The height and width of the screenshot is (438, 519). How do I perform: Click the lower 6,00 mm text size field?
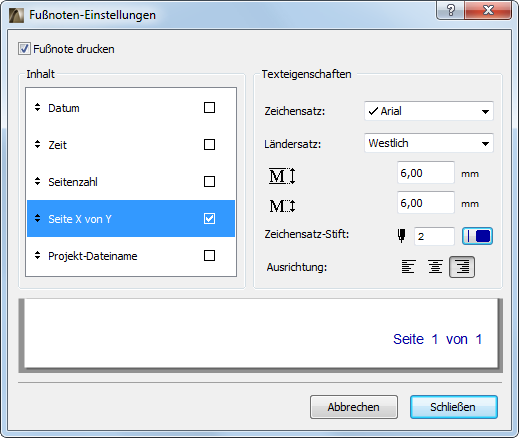pos(426,203)
